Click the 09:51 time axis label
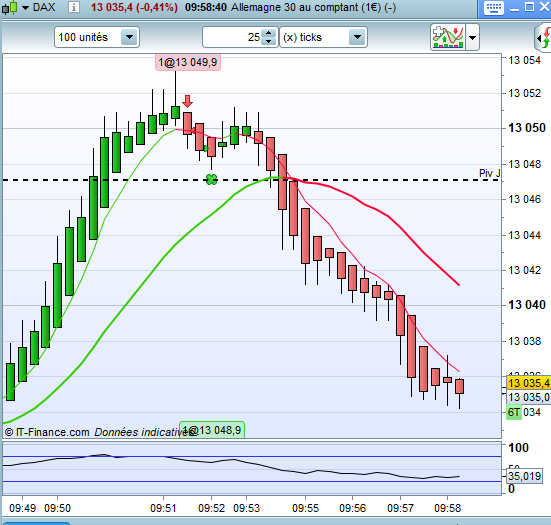Screen dimensions: 551x525 pos(163,508)
